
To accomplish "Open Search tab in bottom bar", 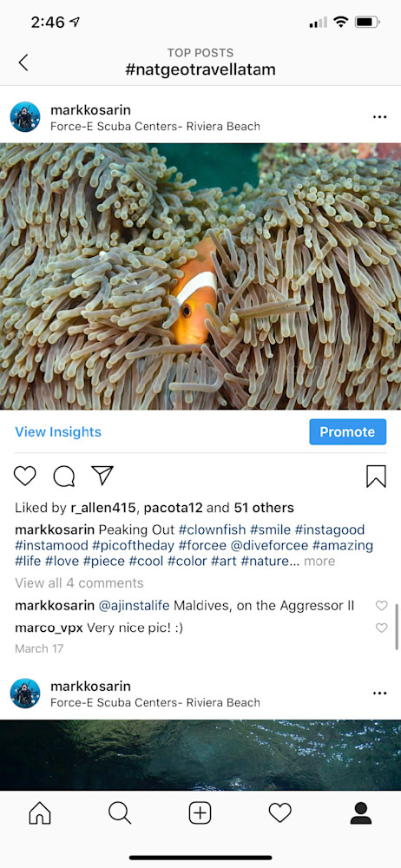I will [120, 812].
